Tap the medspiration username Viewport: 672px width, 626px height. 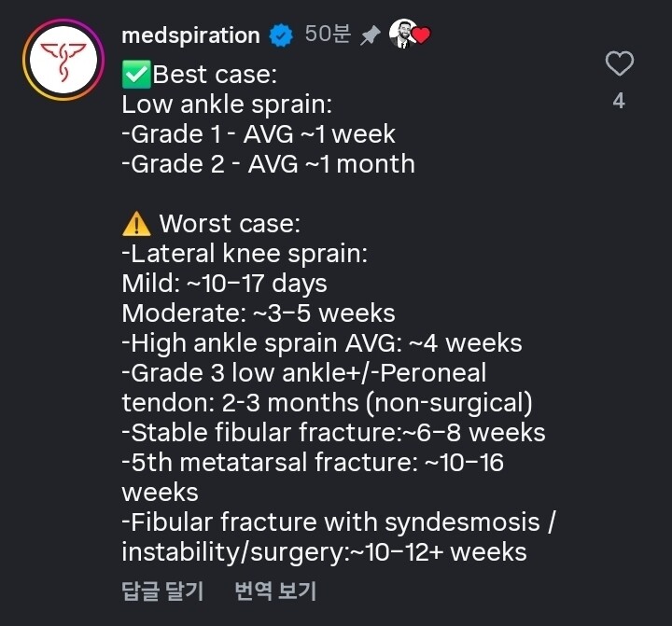tap(190, 36)
